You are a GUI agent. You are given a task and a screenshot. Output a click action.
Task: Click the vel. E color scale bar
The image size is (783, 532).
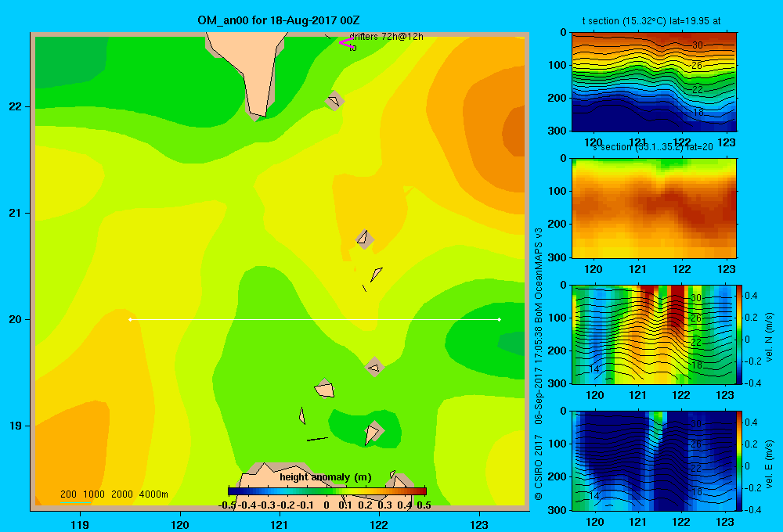[x=740, y=461]
